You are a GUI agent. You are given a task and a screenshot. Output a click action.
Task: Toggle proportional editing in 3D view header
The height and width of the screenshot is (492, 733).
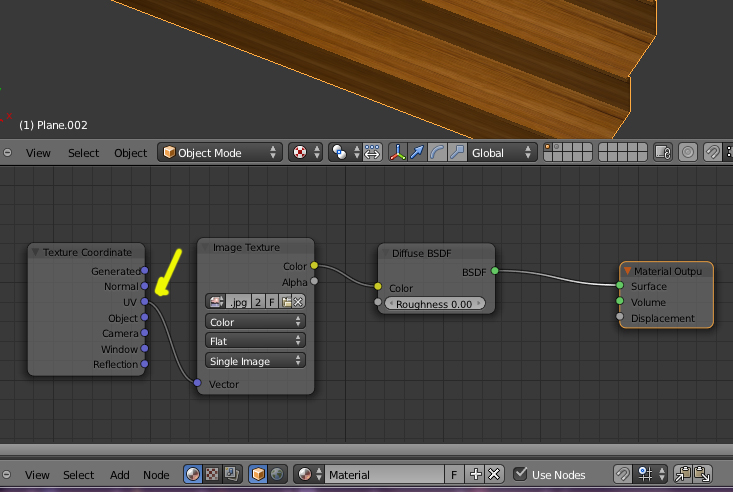click(688, 152)
